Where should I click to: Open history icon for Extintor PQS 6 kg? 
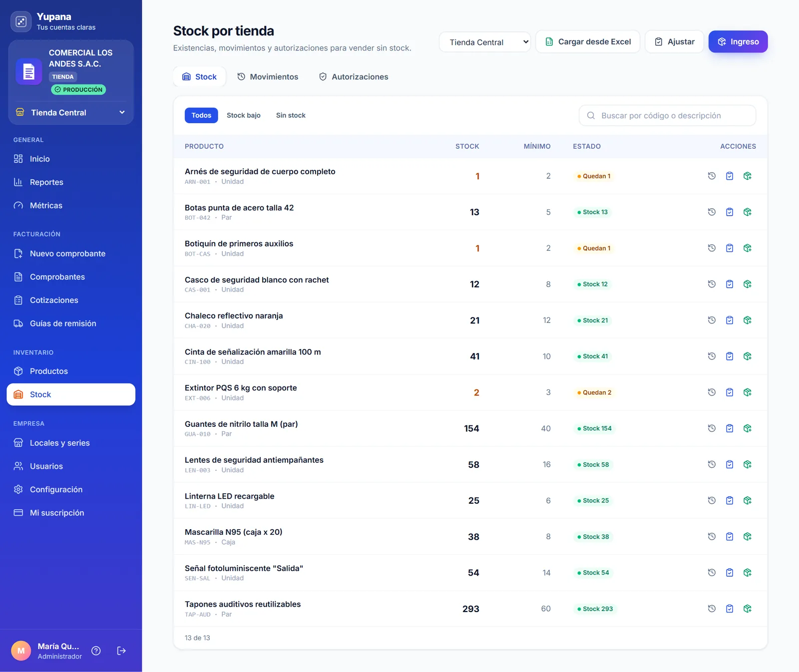(x=712, y=392)
